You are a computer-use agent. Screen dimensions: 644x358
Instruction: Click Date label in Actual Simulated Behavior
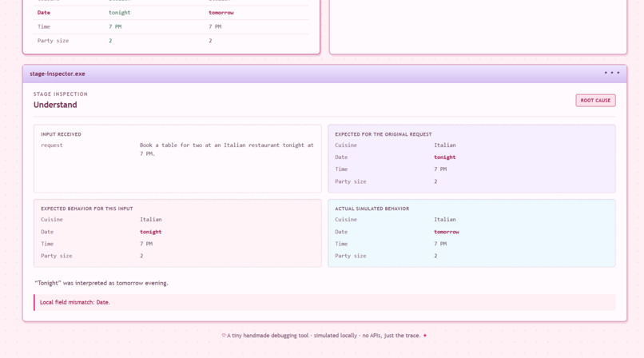pos(341,232)
